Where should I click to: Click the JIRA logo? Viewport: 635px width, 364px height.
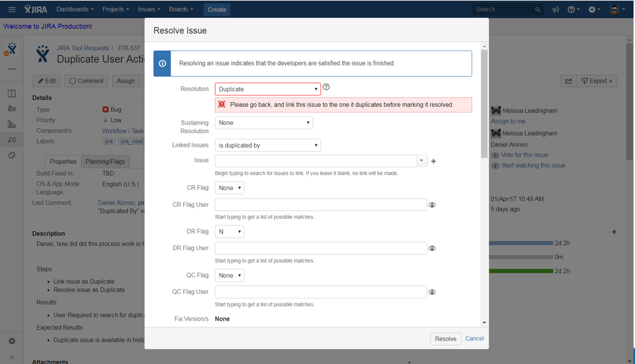[36, 9]
